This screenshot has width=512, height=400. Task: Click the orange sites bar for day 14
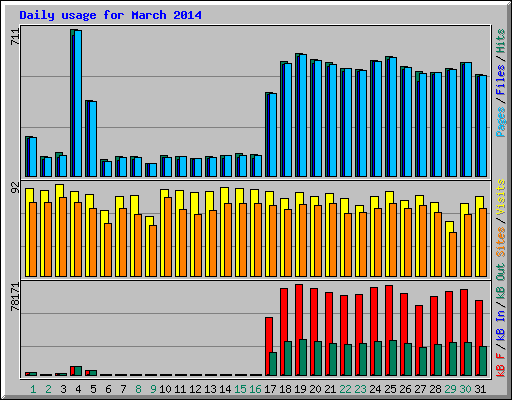pyautogui.click(x=228, y=240)
